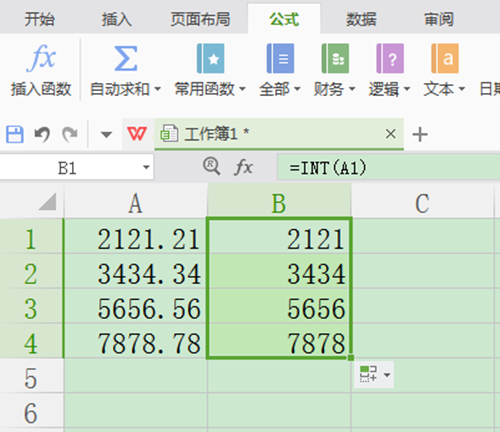This screenshot has height=432, width=500.
Task: Expand the 逻辑 dropdown arrow
Action: coord(407,89)
